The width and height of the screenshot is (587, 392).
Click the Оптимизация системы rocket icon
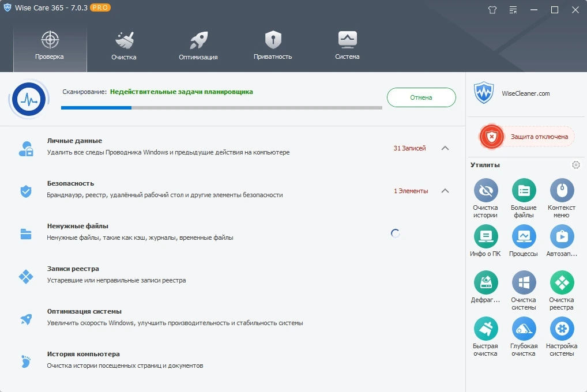(26, 319)
